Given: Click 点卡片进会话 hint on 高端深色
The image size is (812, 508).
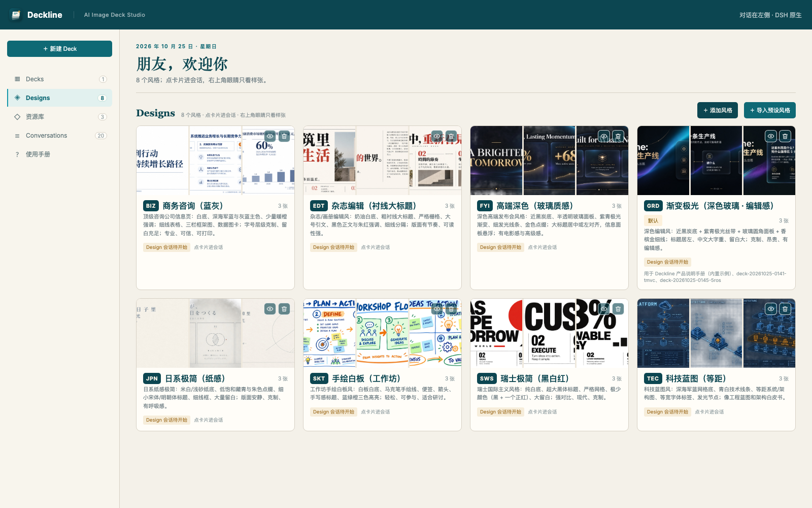Looking at the screenshot, I should [543, 247].
